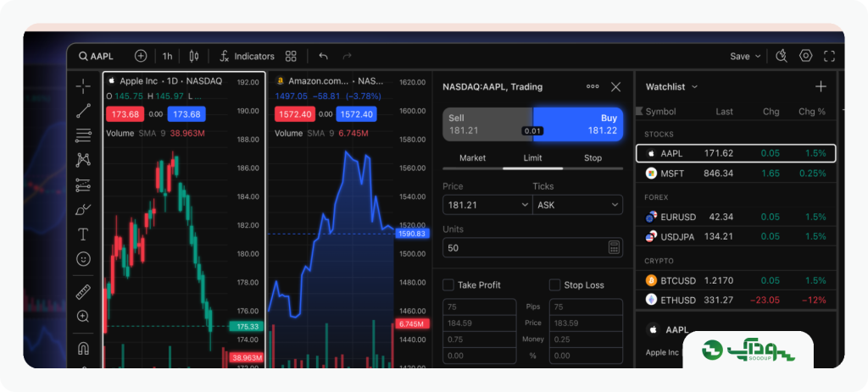This screenshot has height=392, width=868.
Task: Click the 1590.83 price label on Amazon axis
Action: point(412,234)
